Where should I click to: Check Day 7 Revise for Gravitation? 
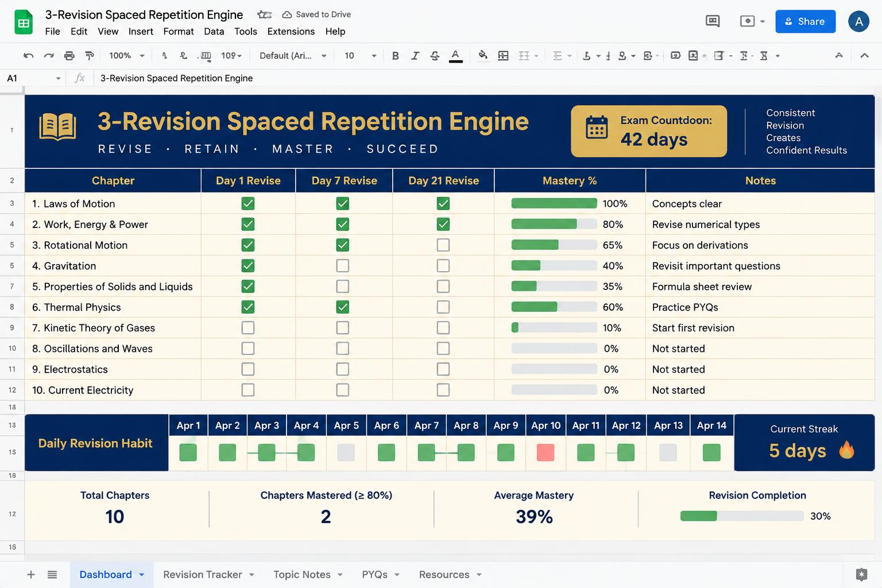(x=343, y=266)
